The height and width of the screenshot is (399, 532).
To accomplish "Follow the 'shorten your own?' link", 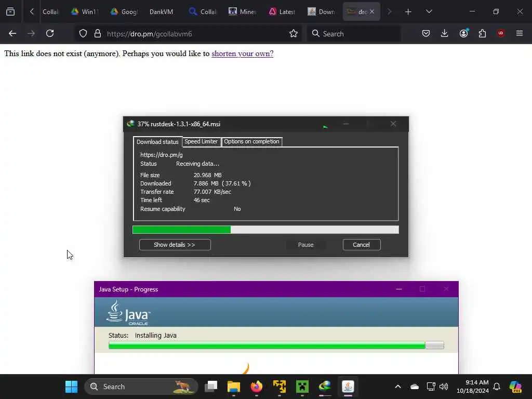I will [242, 54].
